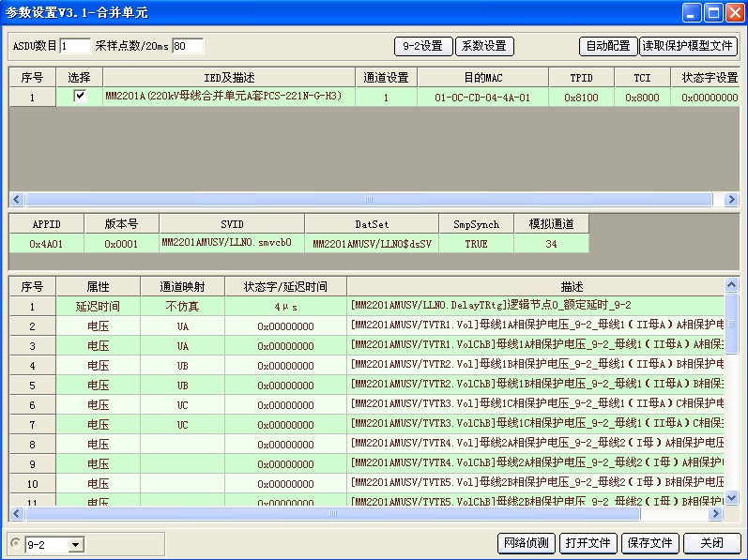
Task: Click the 采样点数/20ms input field
Action: tap(188, 46)
